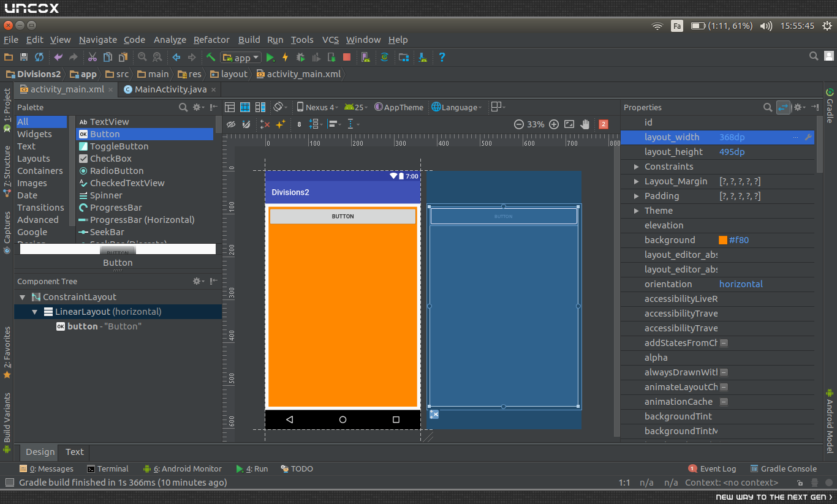Image resolution: width=837 pixels, height=504 pixels.
Task: Toggle view all properties button
Action: point(783,107)
